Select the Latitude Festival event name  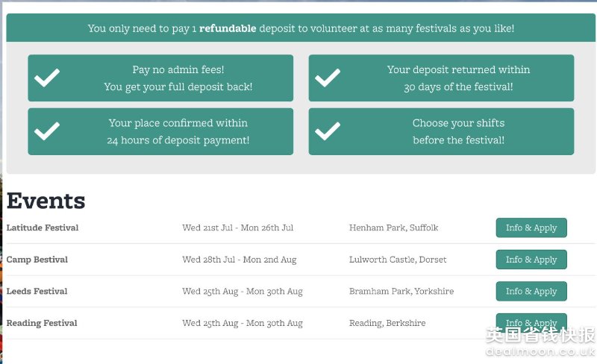(x=43, y=228)
